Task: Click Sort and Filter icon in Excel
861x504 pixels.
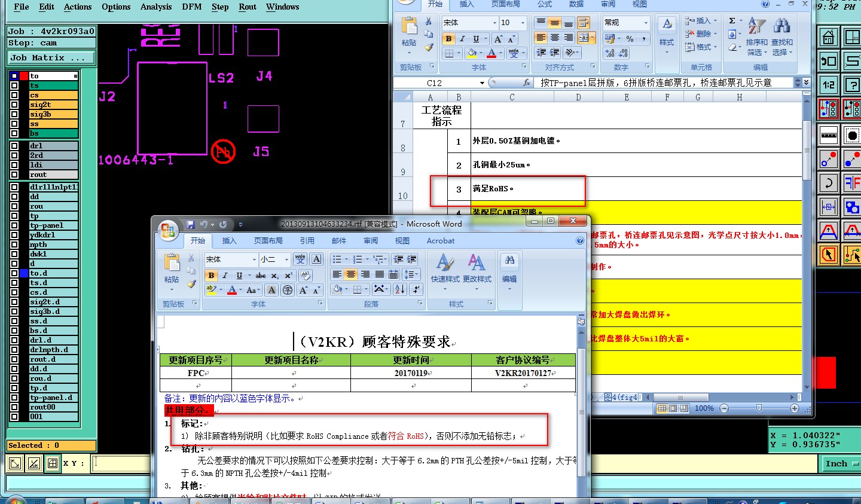Action: pyautogui.click(x=756, y=27)
